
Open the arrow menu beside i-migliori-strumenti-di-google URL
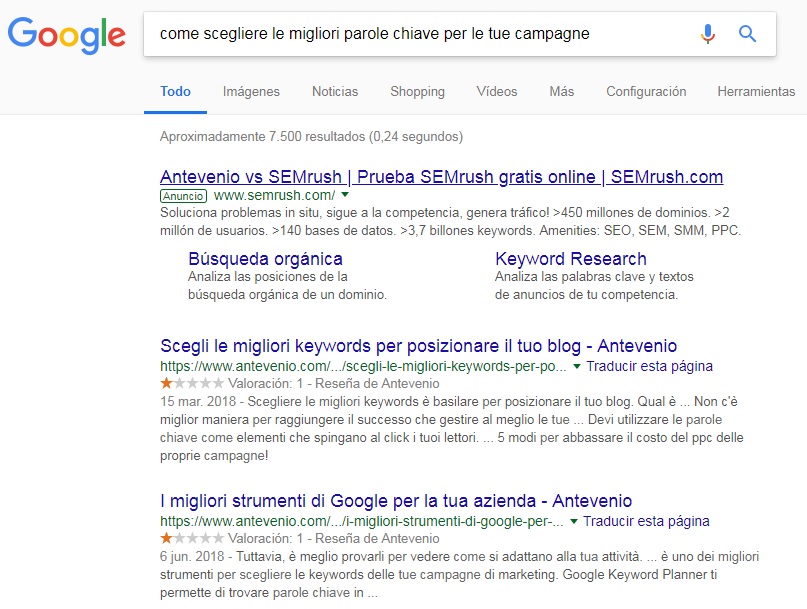click(x=573, y=522)
